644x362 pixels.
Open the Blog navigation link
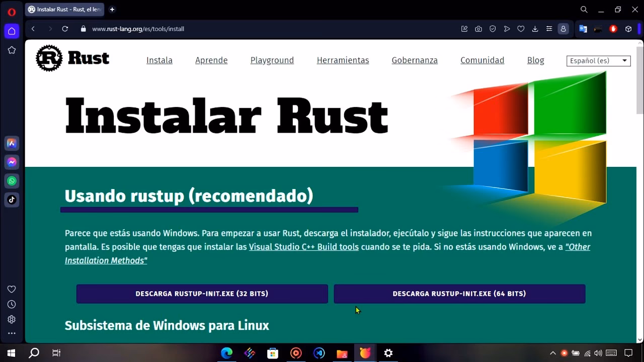tap(535, 60)
